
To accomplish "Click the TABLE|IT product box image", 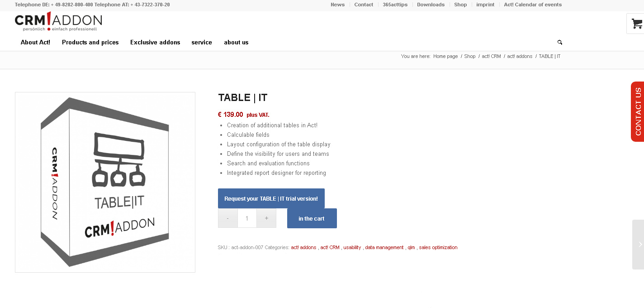I will coord(105,182).
